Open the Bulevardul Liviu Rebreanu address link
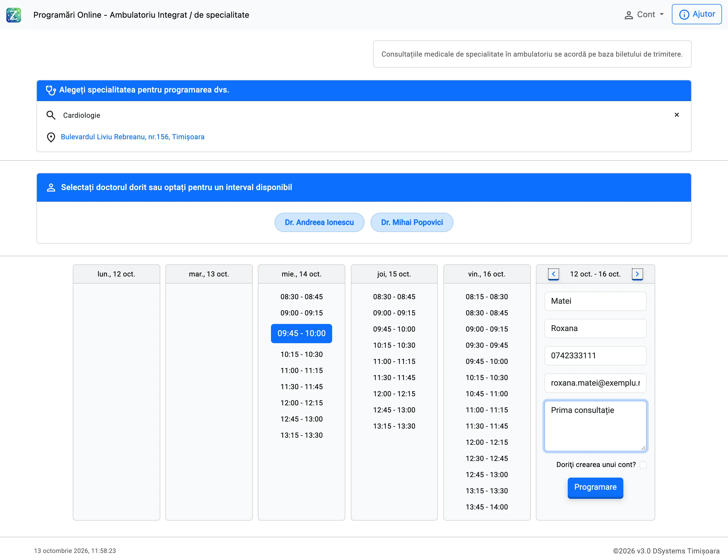The image size is (728, 560). point(133,137)
